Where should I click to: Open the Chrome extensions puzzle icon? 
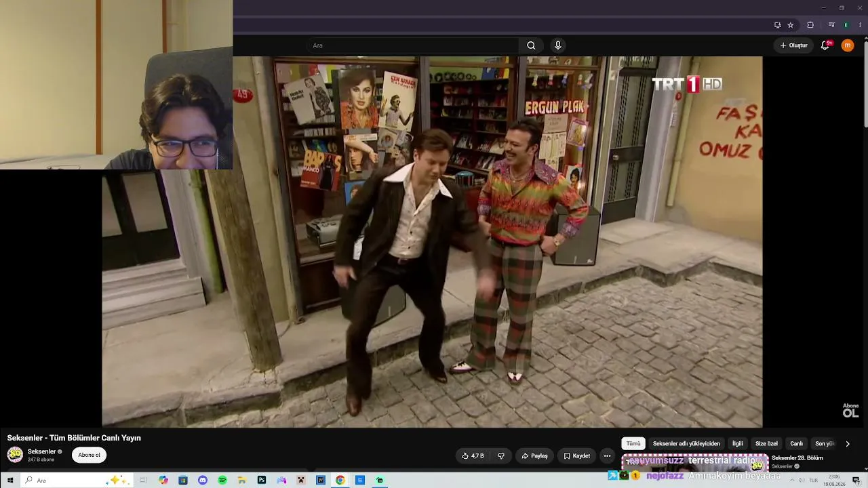click(810, 25)
